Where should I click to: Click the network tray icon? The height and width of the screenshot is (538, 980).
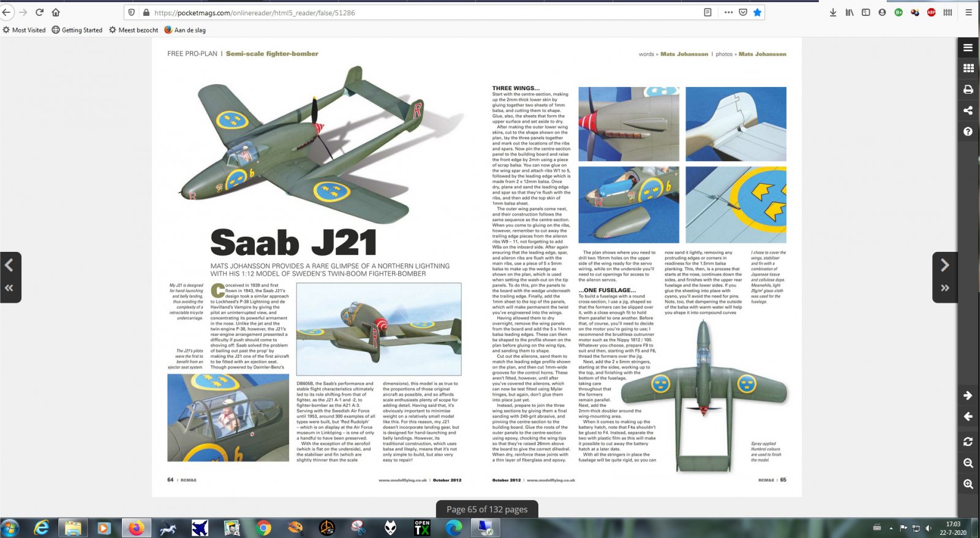[916, 528]
